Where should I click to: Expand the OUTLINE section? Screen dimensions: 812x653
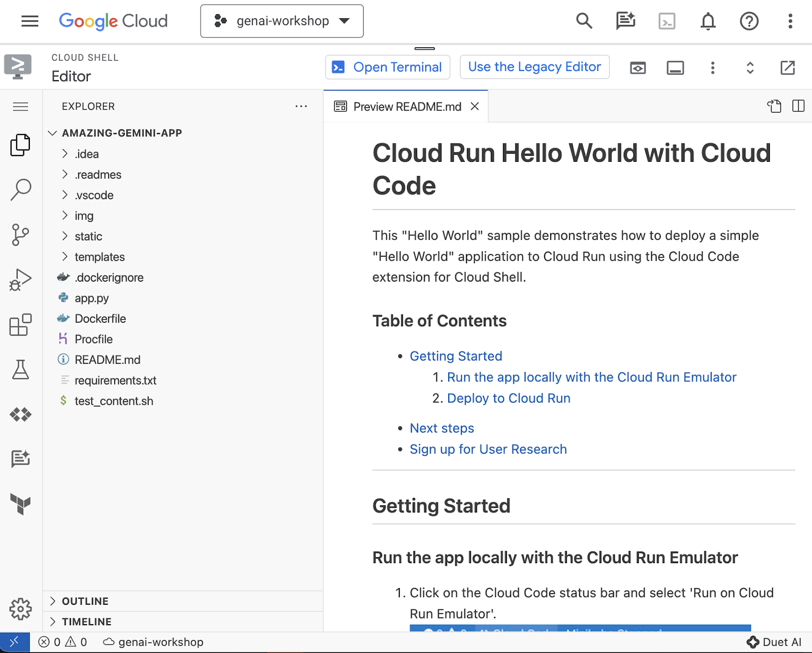(85, 601)
